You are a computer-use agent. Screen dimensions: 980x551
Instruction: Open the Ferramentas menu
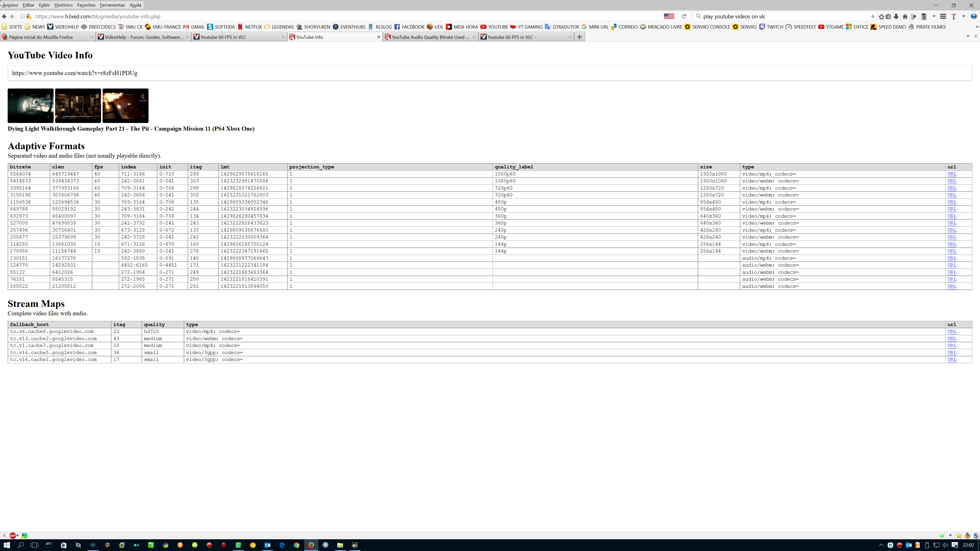tap(112, 5)
